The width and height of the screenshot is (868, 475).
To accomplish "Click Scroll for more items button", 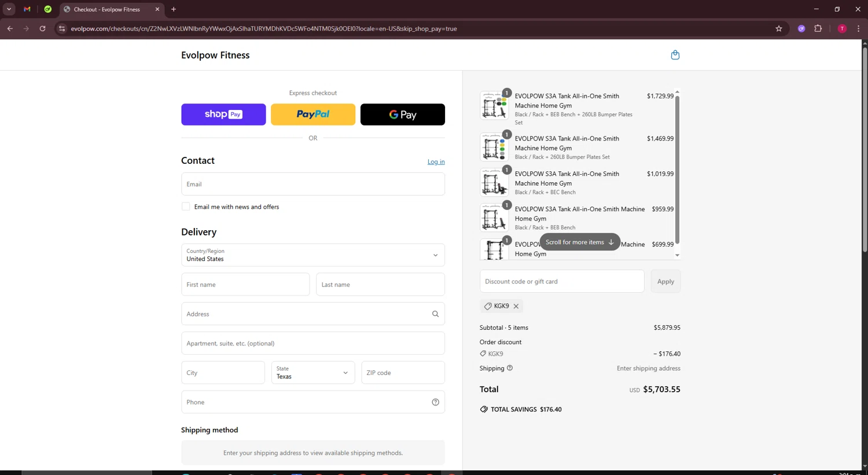I will (x=580, y=242).
